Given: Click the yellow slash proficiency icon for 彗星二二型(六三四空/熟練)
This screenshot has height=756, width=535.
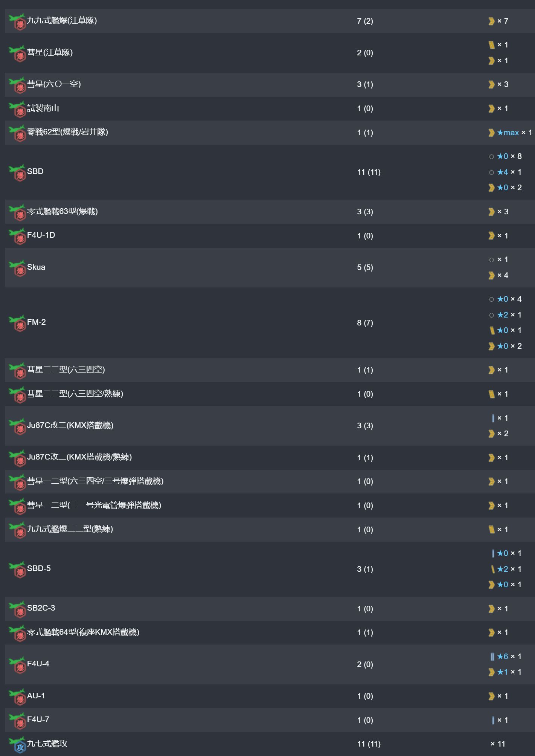Looking at the screenshot, I should [491, 394].
